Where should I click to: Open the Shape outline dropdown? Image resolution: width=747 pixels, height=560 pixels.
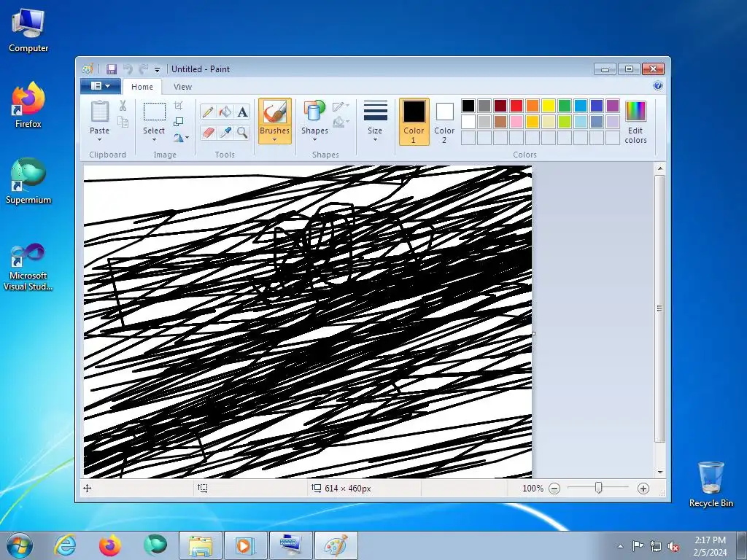(x=341, y=106)
